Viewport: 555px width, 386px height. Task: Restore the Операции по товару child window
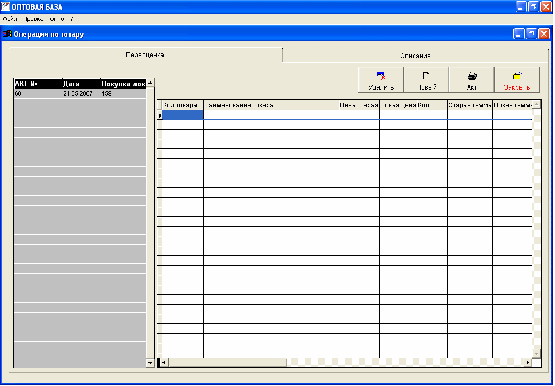coord(531,34)
